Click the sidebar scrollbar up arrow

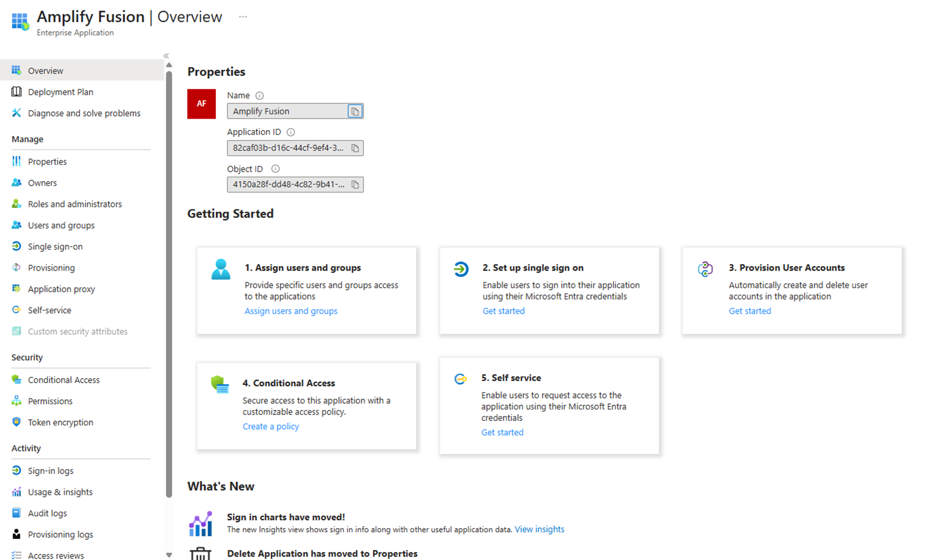click(x=169, y=65)
